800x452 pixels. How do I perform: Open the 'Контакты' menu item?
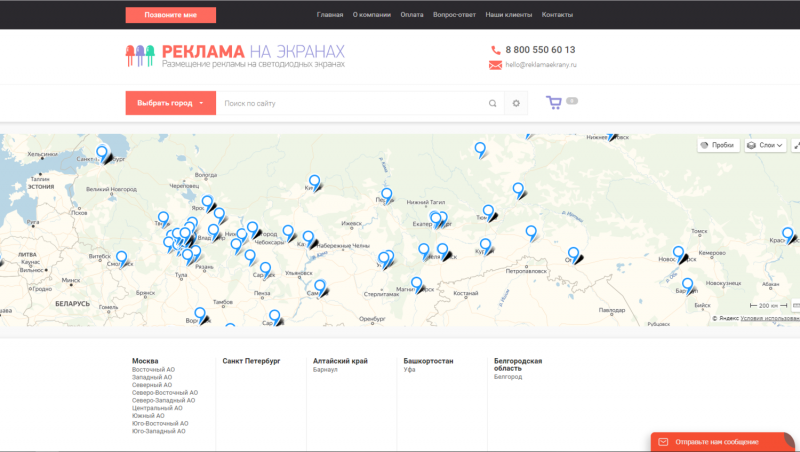tap(557, 15)
